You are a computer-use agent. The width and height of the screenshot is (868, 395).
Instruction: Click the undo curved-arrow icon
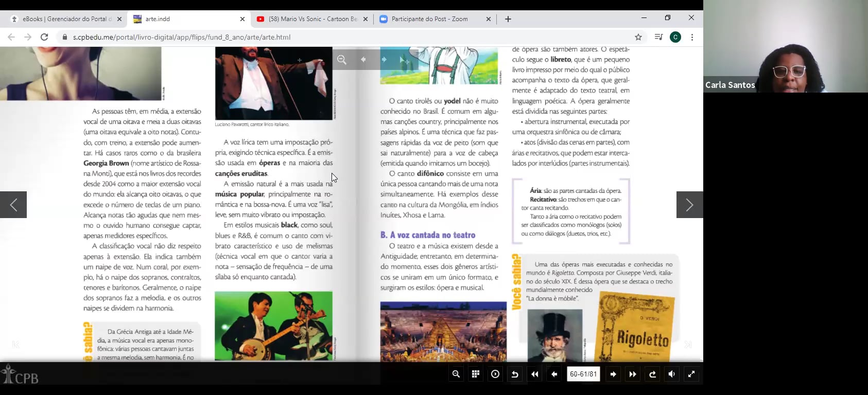pyautogui.click(x=515, y=374)
